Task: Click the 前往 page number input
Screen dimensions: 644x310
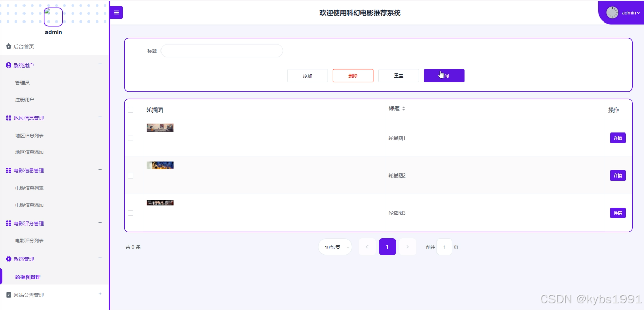Action: pyautogui.click(x=444, y=247)
